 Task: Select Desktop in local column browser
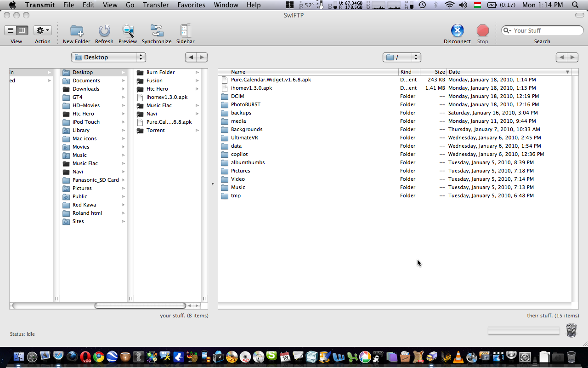[x=93, y=72]
